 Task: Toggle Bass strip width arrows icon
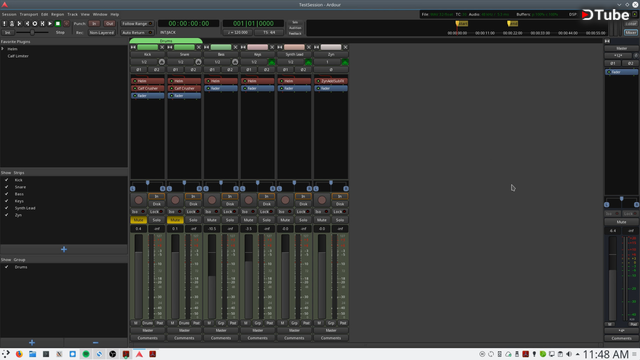[207, 47]
